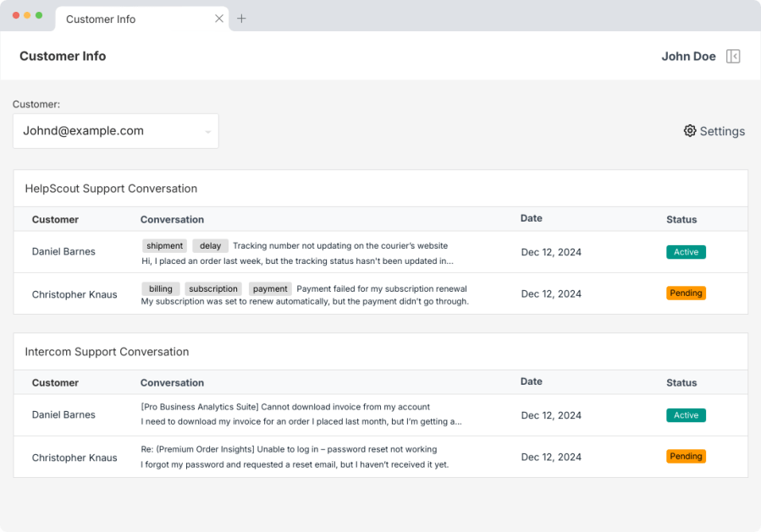
Task: Click the payment tag
Action: [x=270, y=289]
